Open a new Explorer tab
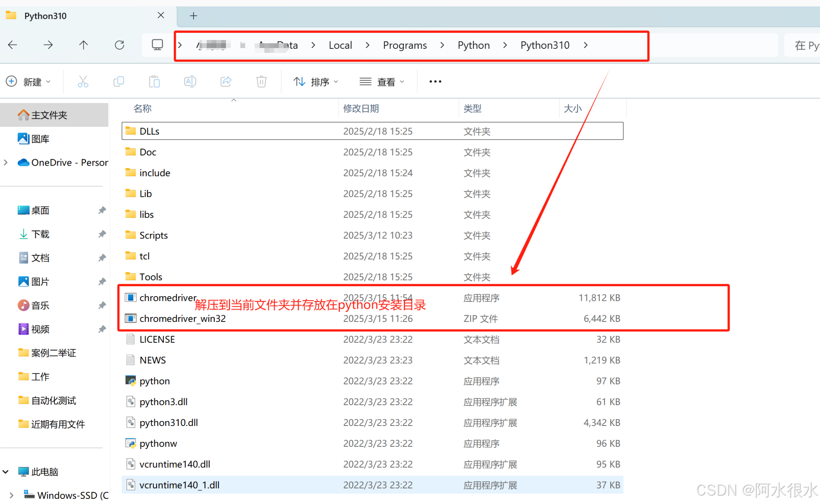This screenshot has height=504, width=820. click(193, 16)
